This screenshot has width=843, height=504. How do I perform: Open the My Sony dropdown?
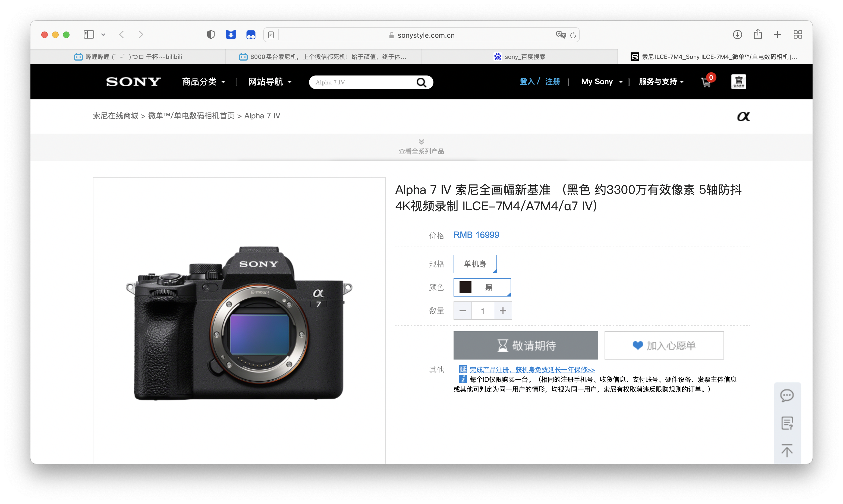click(x=602, y=82)
